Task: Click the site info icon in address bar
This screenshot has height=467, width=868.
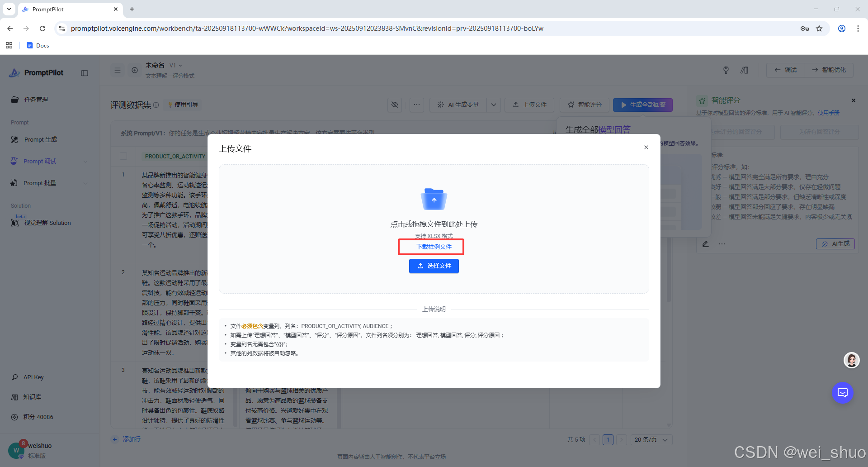Action: tap(62, 29)
